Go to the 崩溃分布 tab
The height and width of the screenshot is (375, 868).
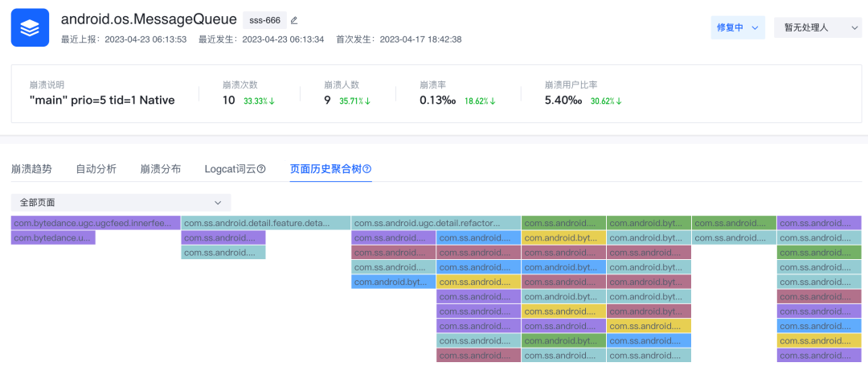161,169
